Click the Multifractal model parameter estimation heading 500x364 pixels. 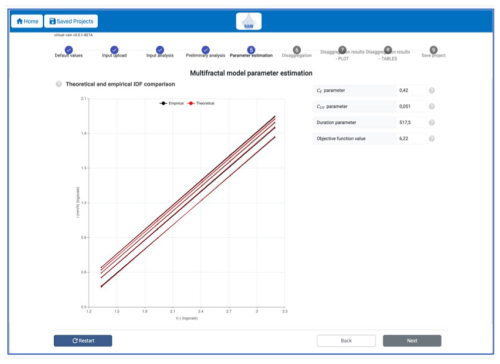click(x=251, y=73)
